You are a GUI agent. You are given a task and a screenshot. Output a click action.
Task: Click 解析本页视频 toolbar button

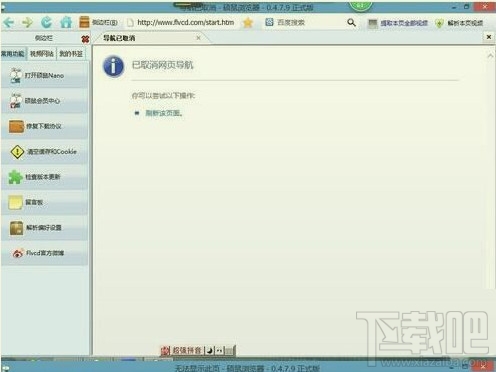tap(459, 23)
